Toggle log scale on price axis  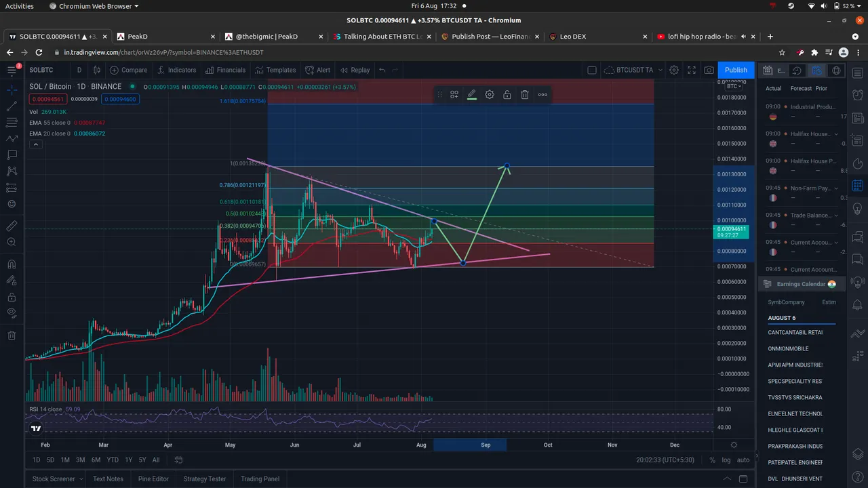point(727,460)
